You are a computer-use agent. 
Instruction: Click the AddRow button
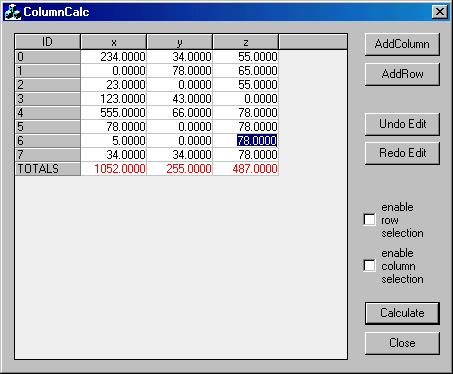point(402,74)
